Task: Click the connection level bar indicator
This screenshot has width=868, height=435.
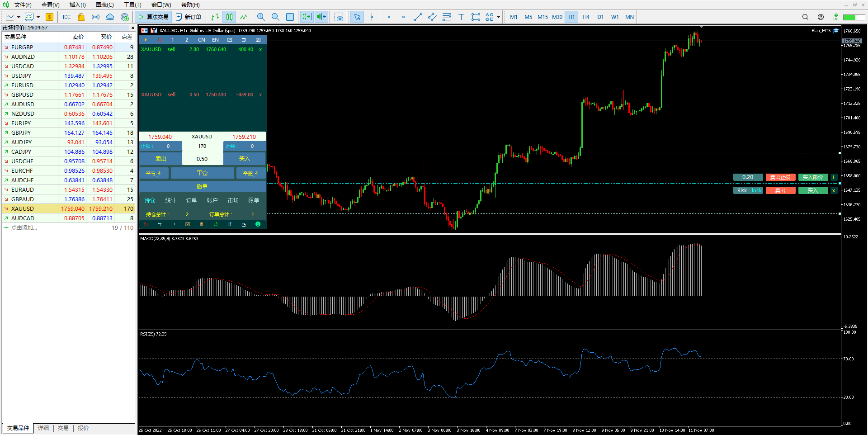Action: 854,17
